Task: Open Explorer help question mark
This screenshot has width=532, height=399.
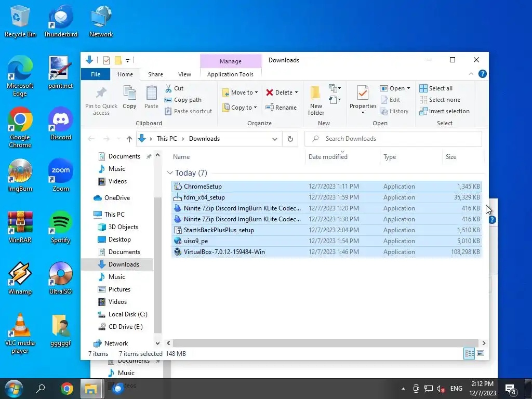Action: pyautogui.click(x=483, y=74)
